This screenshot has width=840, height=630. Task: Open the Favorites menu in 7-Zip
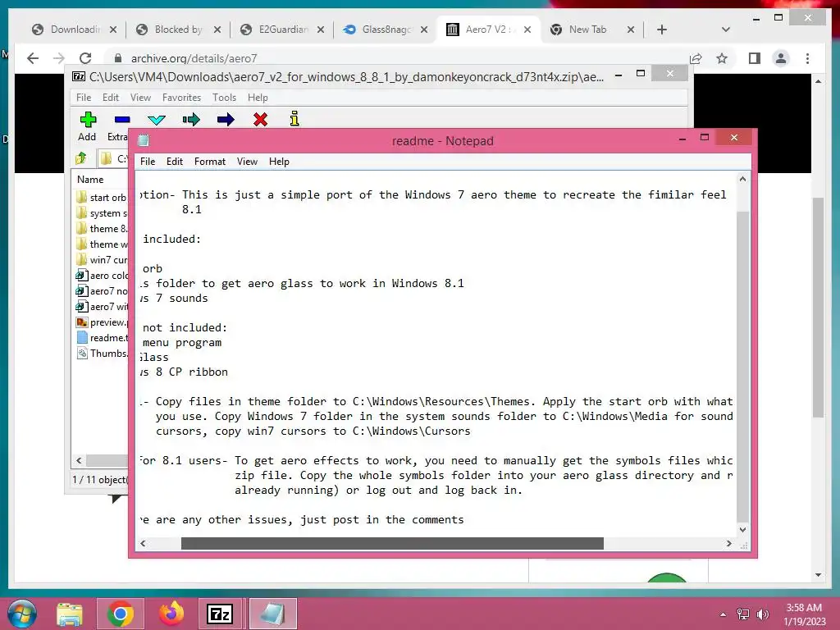181,98
